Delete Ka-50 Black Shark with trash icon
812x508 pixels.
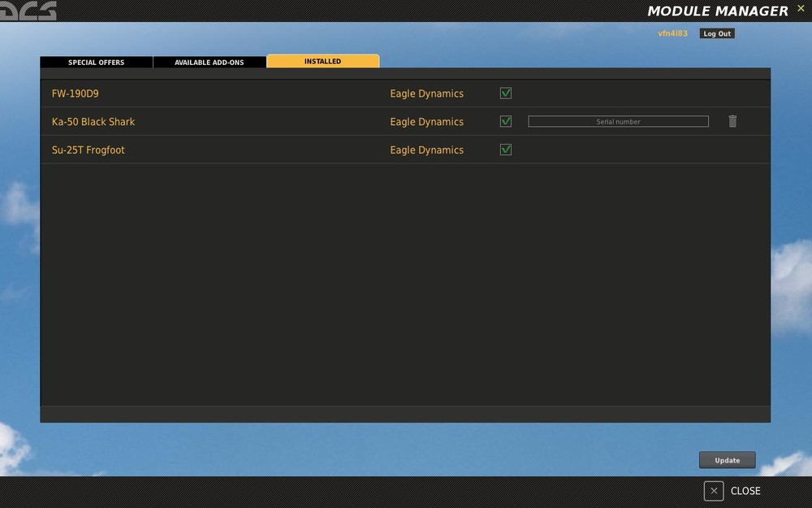click(x=732, y=121)
